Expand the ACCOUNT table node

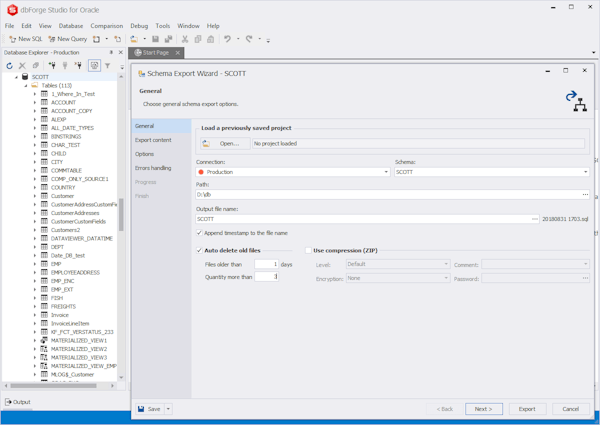pyautogui.click(x=35, y=103)
